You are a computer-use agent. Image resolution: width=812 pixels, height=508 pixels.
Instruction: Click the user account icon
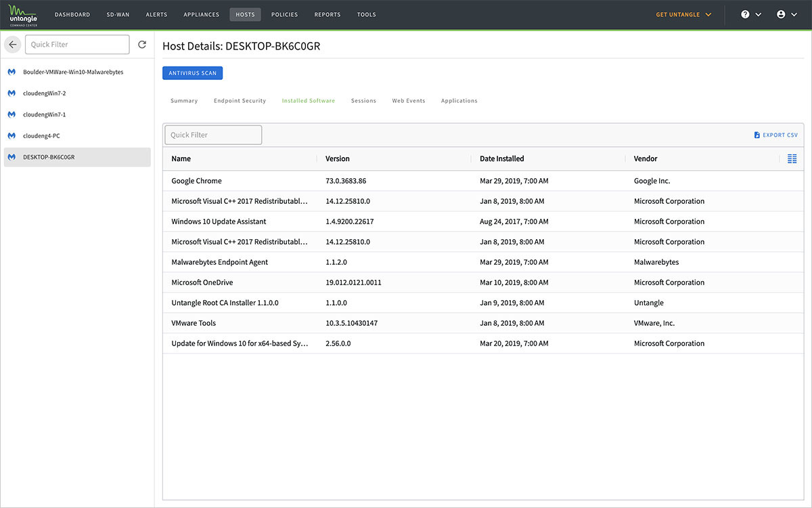[782, 14]
